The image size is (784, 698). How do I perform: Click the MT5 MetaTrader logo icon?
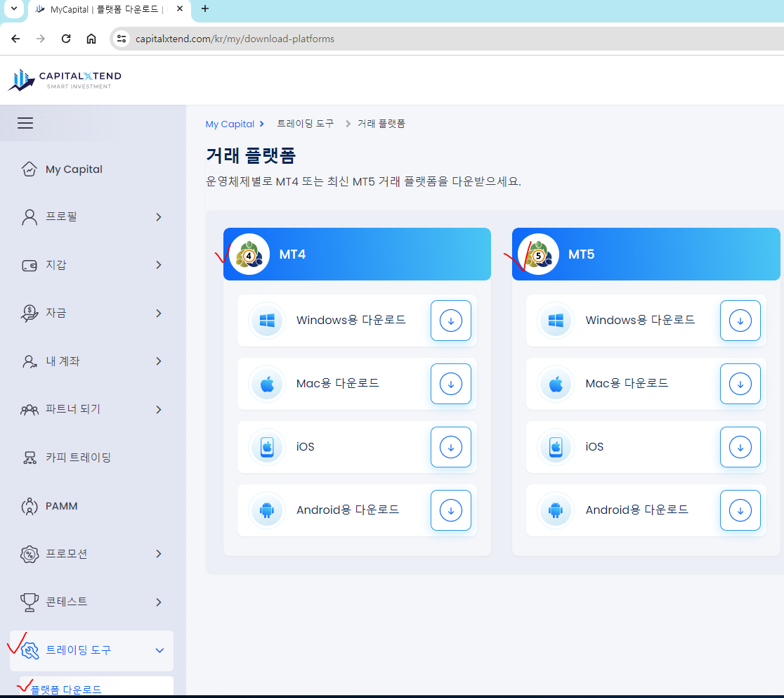[538, 254]
